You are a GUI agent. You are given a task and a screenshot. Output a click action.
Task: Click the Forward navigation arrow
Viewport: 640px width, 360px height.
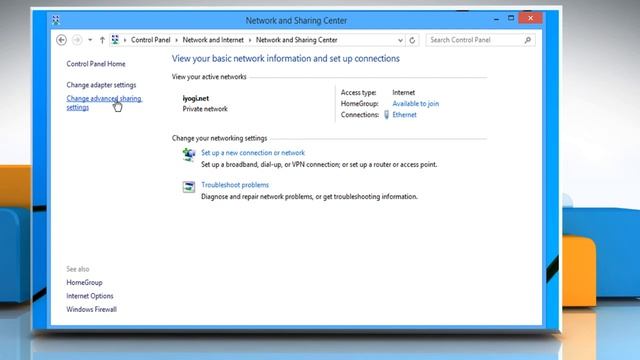point(77,40)
